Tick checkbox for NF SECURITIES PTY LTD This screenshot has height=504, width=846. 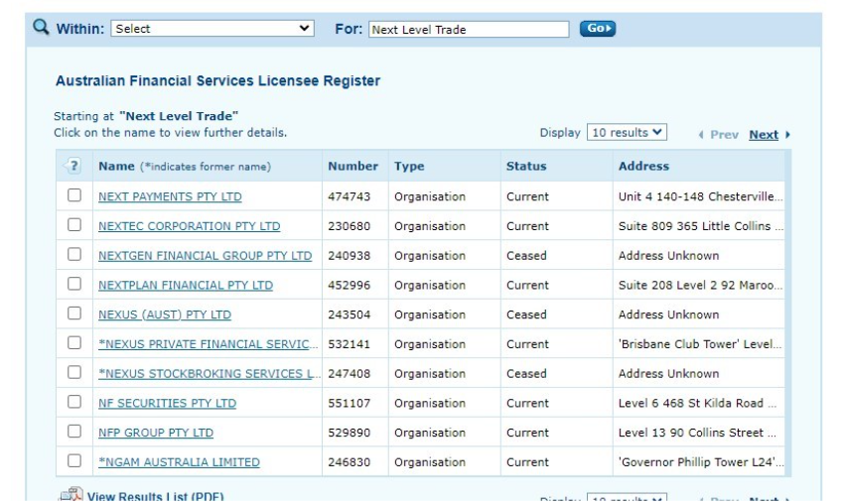pos(74,402)
